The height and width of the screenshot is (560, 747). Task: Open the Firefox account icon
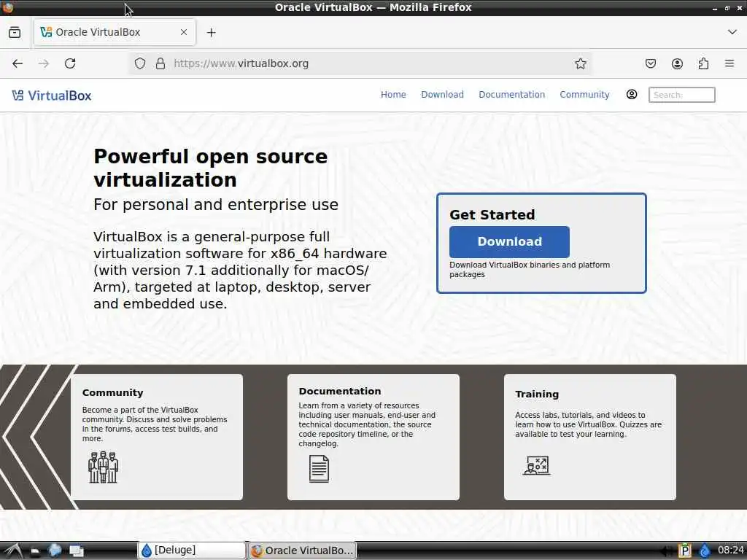tap(677, 63)
